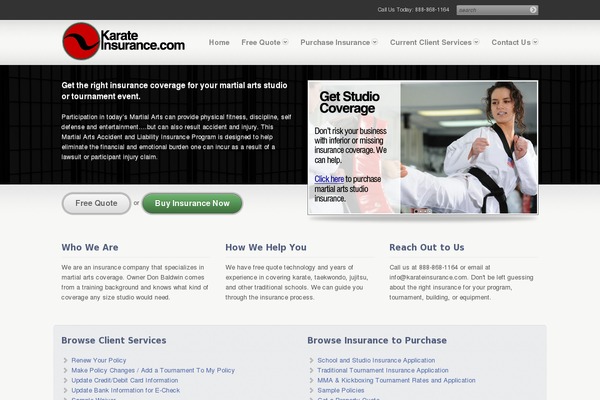600x400 pixels.
Task: Expand the Contact Us dropdown arrow
Action: click(535, 42)
